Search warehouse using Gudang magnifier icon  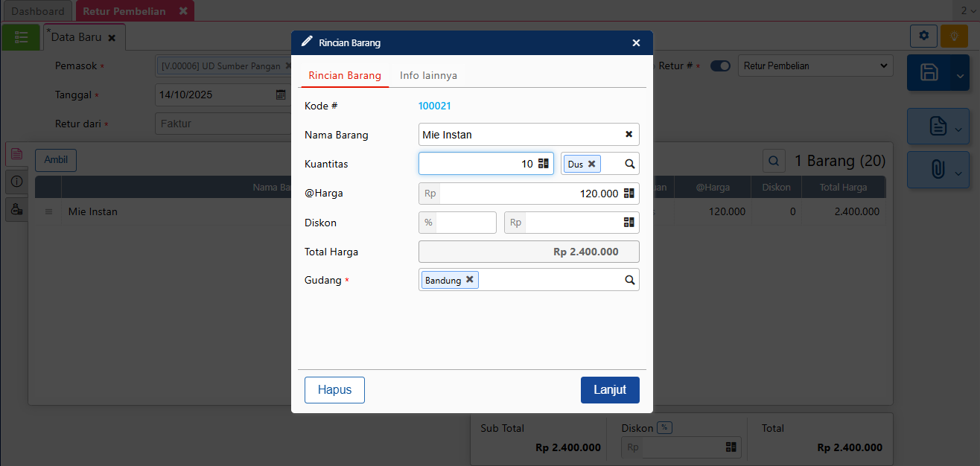pos(629,280)
